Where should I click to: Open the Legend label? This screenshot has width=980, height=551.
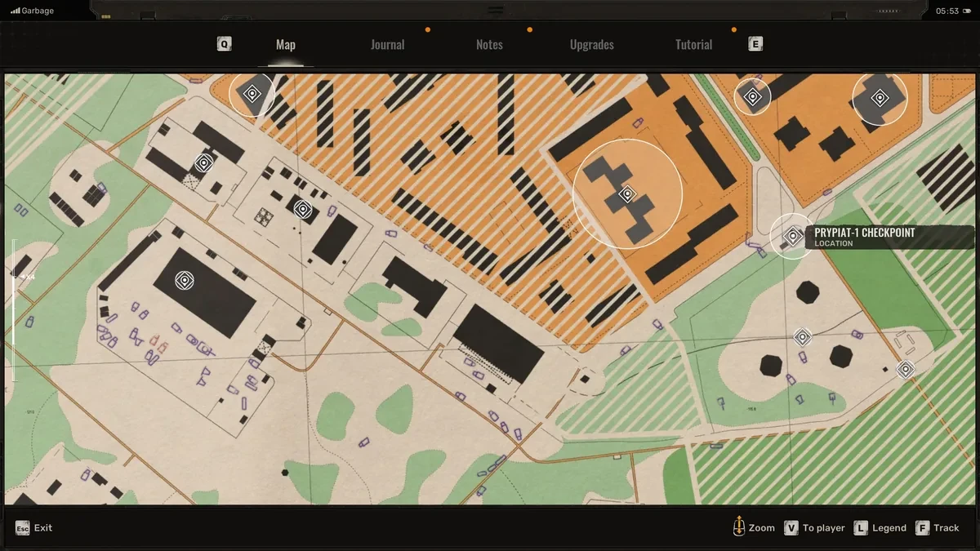coord(889,528)
